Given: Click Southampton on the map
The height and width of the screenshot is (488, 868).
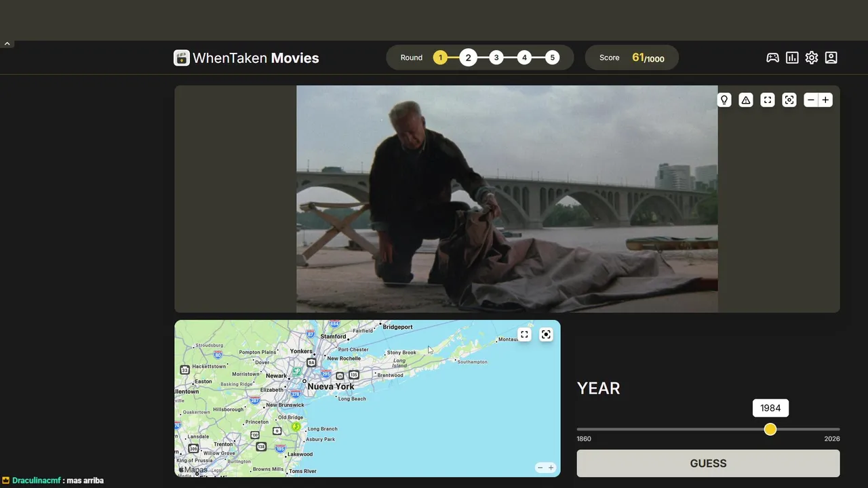Looking at the screenshot, I should point(473,362).
